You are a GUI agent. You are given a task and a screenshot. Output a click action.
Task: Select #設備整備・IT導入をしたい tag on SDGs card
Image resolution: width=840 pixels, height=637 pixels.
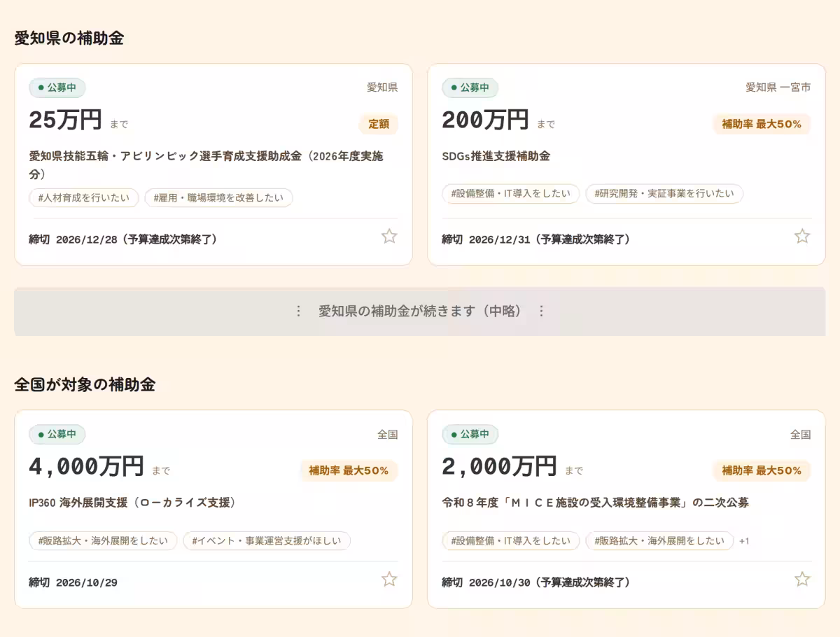(x=511, y=194)
